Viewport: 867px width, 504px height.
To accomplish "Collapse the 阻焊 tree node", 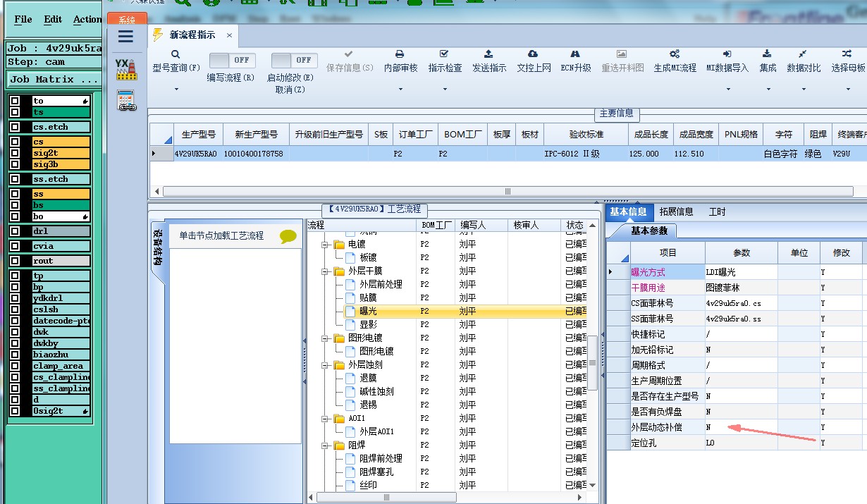I will [x=326, y=445].
